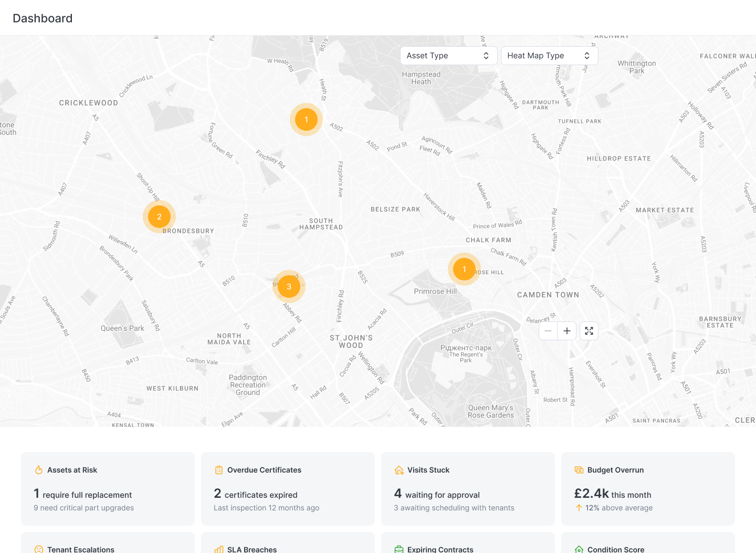This screenshot has height=553, width=756.
Task: Open the Tenant Escalations card title
Action: (81, 549)
